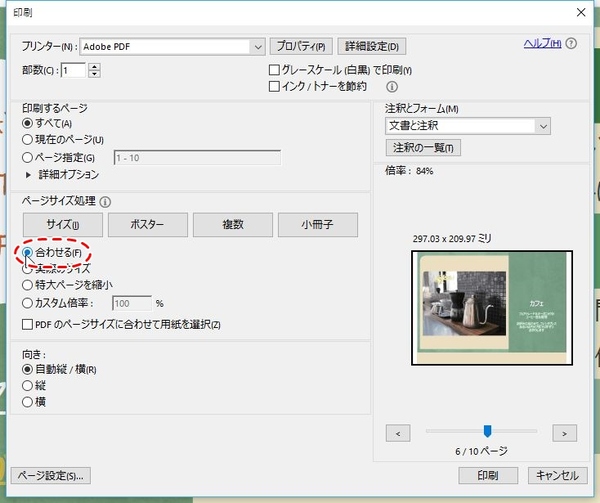Screen dimensions: 600x503
Task: Select 特大ページを縮小 radio option
Action: coord(27,285)
